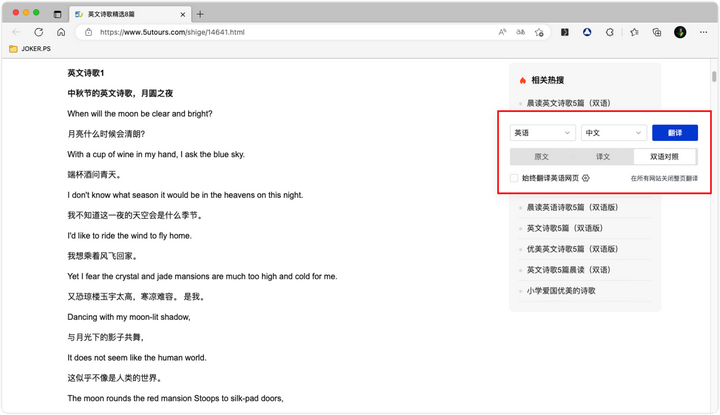This screenshot has width=720, height=415.
Task: Open 优美英文诗歌5篇（双语版） link
Action: point(572,249)
